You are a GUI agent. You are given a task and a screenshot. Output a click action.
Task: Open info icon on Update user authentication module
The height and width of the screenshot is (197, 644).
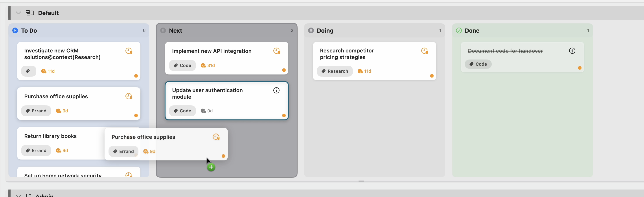276,90
